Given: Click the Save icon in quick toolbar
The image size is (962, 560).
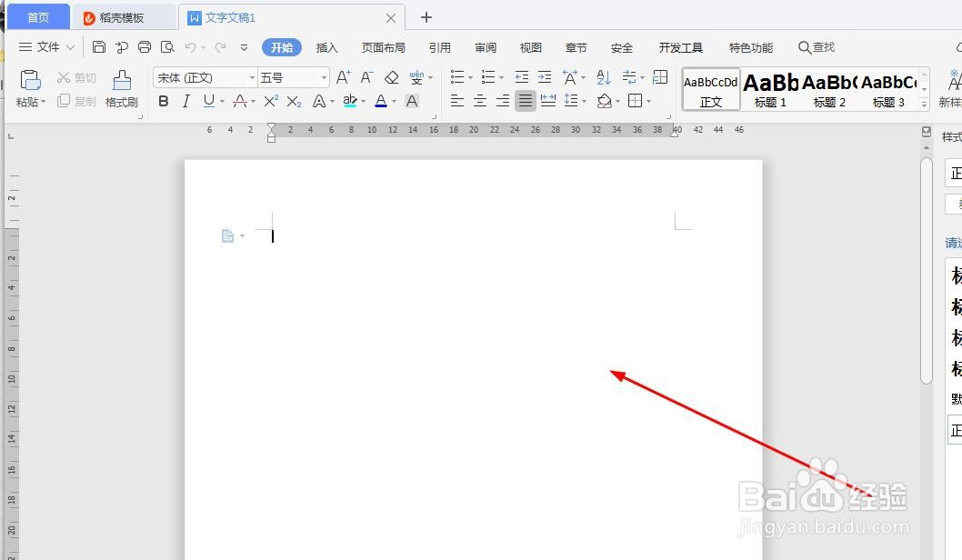Looking at the screenshot, I should coord(99,47).
